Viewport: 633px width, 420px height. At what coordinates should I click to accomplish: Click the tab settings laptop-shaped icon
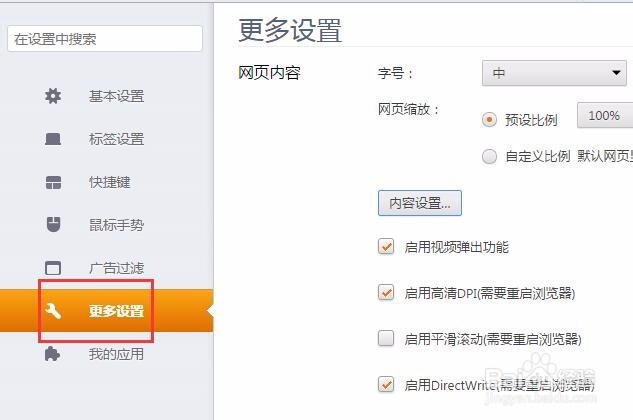coord(53,139)
